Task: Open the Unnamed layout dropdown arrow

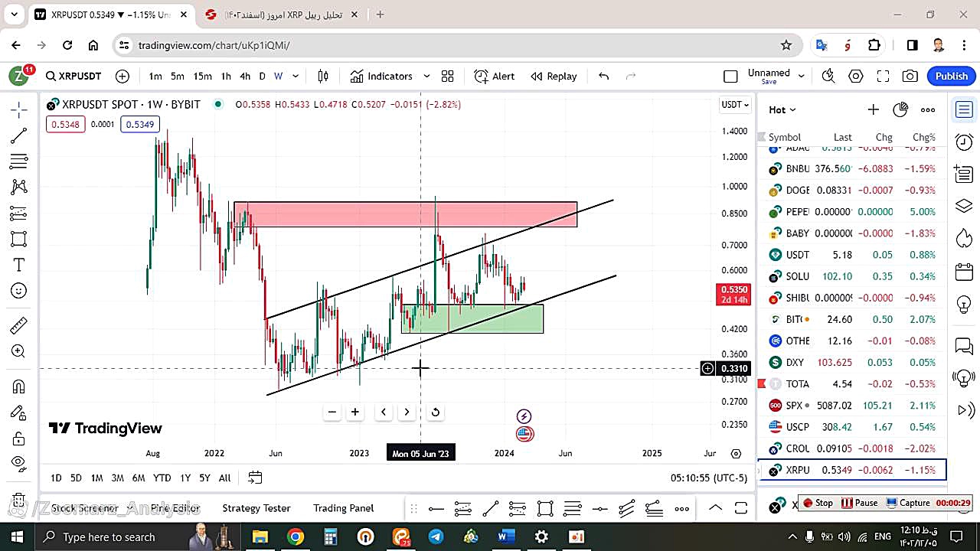Action: 802,76
